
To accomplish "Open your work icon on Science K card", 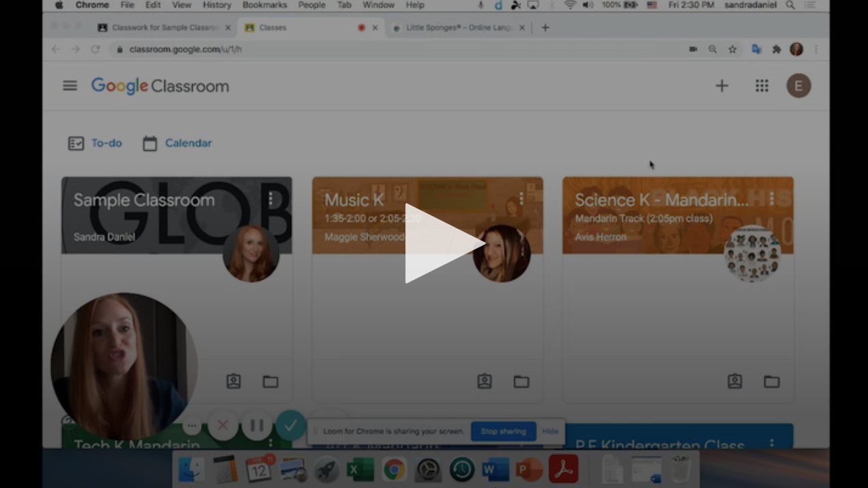I will (x=735, y=381).
